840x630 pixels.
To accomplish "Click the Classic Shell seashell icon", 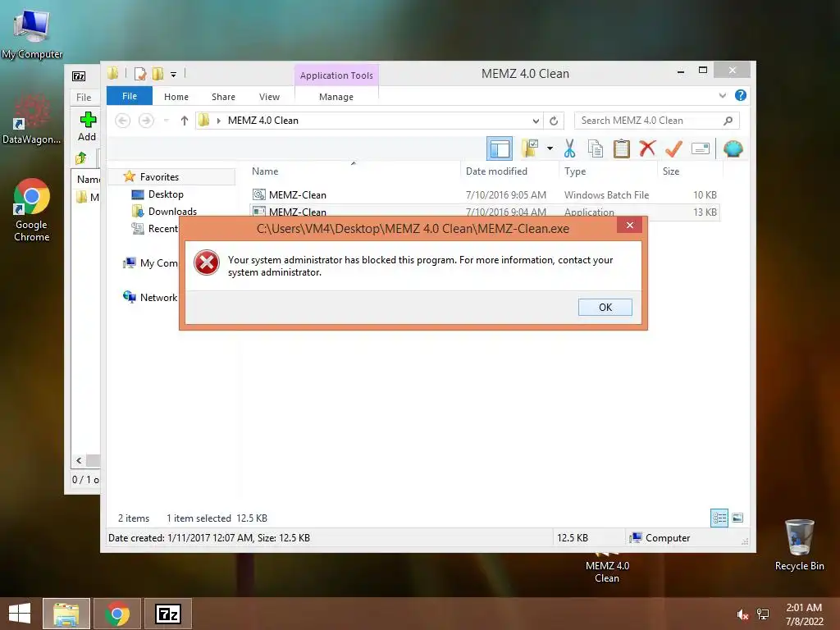I will pyautogui.click(x=733, y=148).
